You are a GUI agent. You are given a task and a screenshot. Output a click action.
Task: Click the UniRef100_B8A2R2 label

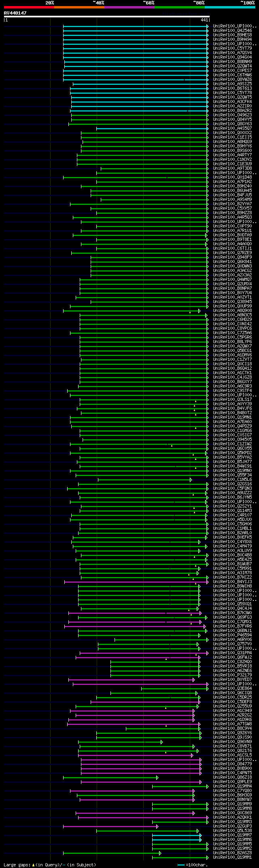232,110
